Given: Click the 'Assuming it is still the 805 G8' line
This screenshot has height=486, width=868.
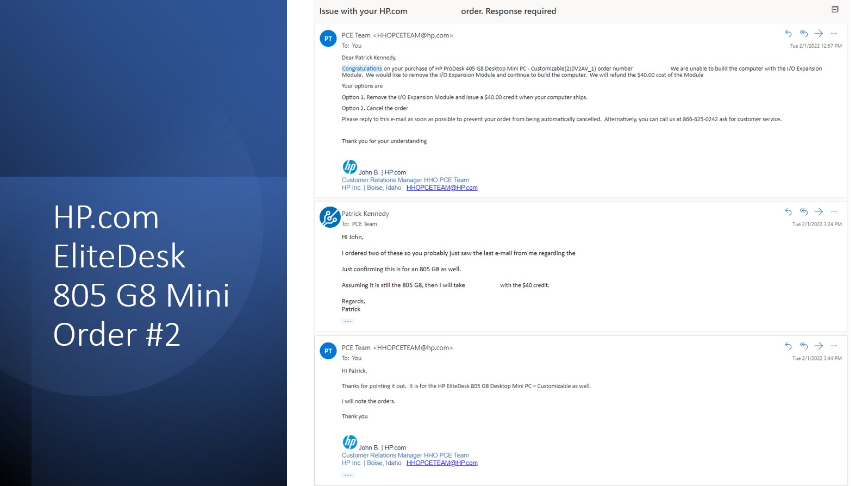Looking at the screenshot, I should tap(446, 285).
